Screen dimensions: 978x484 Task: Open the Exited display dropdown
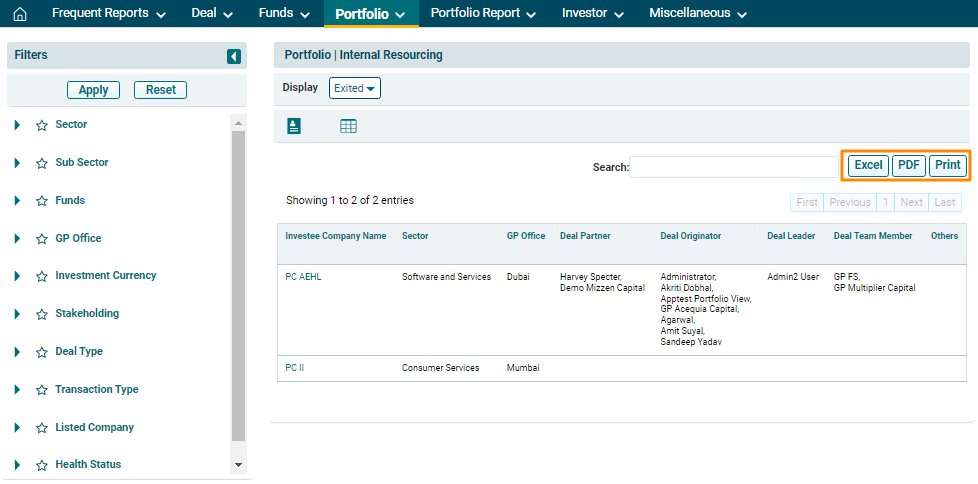coord(355,88)
